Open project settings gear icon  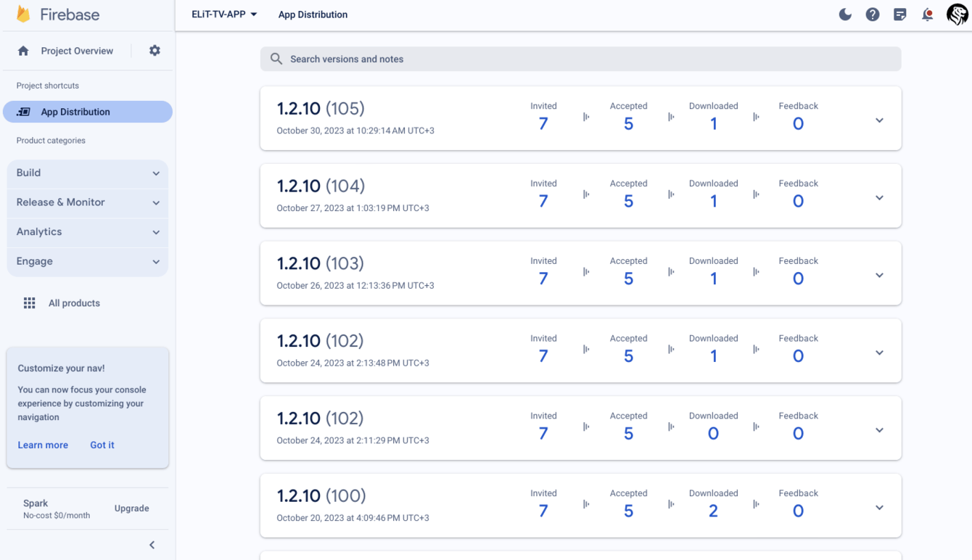155,51
